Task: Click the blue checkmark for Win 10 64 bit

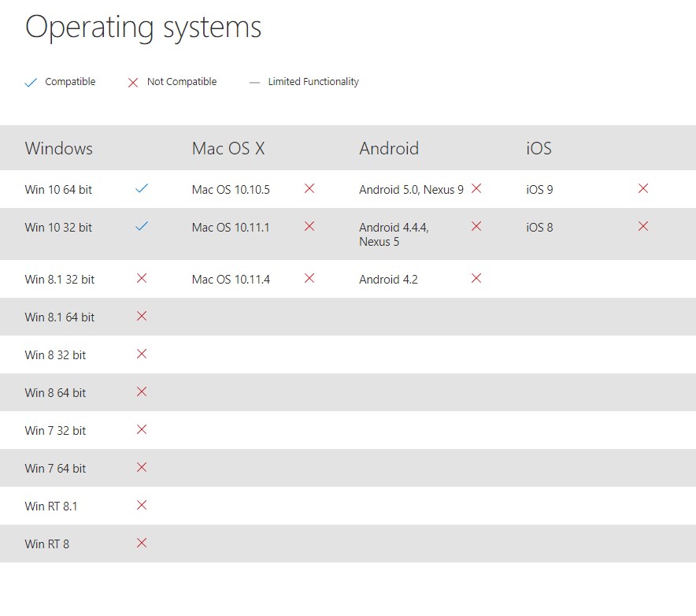Action: tap(142, 188)
